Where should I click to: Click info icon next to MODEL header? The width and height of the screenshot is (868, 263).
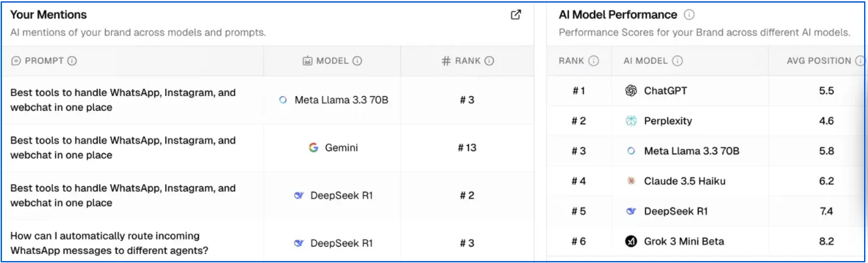358,61
